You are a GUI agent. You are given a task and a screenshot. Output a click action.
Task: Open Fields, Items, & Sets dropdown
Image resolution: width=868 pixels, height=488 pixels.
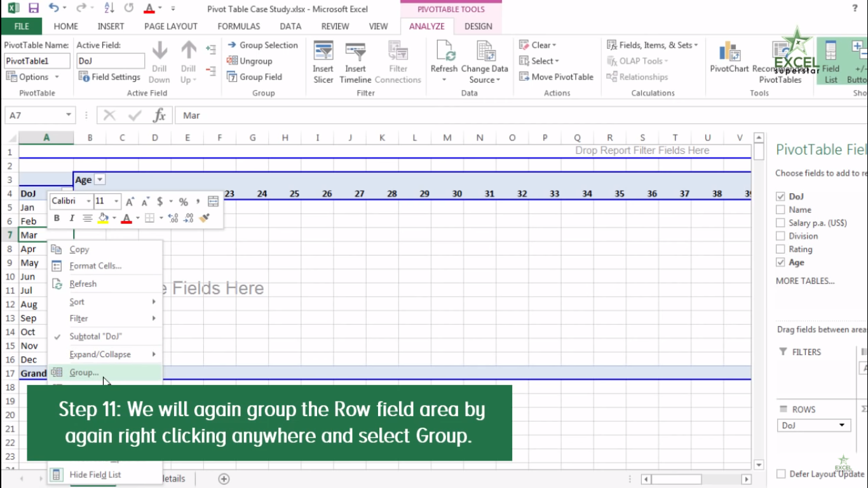pyautogui.click(x=652, y=45)
